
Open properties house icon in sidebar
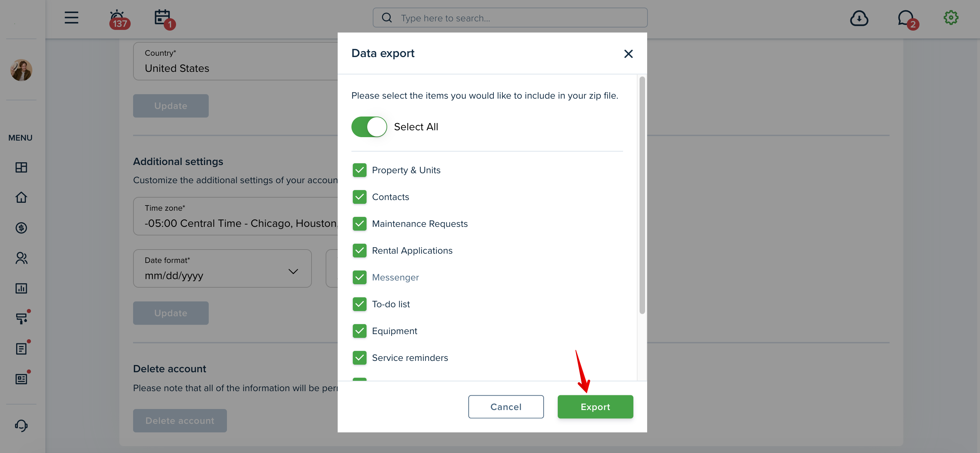click(21, 197)
